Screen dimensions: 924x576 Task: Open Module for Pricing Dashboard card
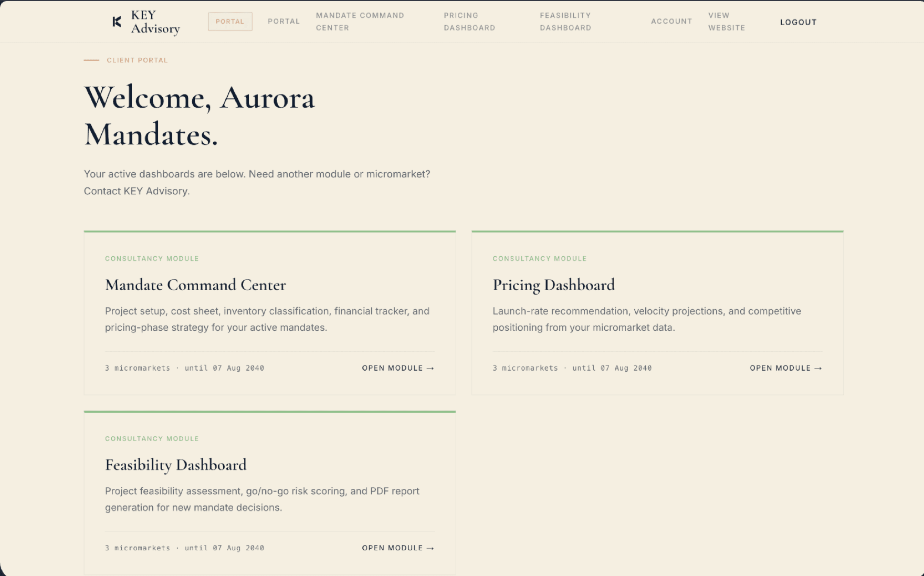786,368
